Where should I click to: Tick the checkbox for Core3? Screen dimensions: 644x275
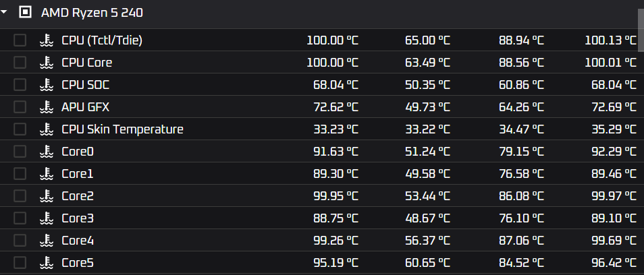click(x=20, y=218)
